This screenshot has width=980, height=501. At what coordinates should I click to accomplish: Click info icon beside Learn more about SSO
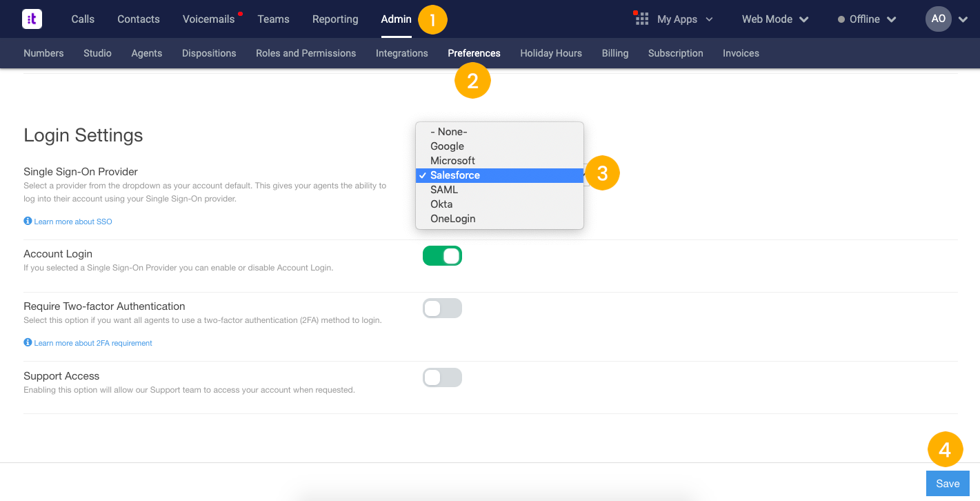tap(28, 222)
